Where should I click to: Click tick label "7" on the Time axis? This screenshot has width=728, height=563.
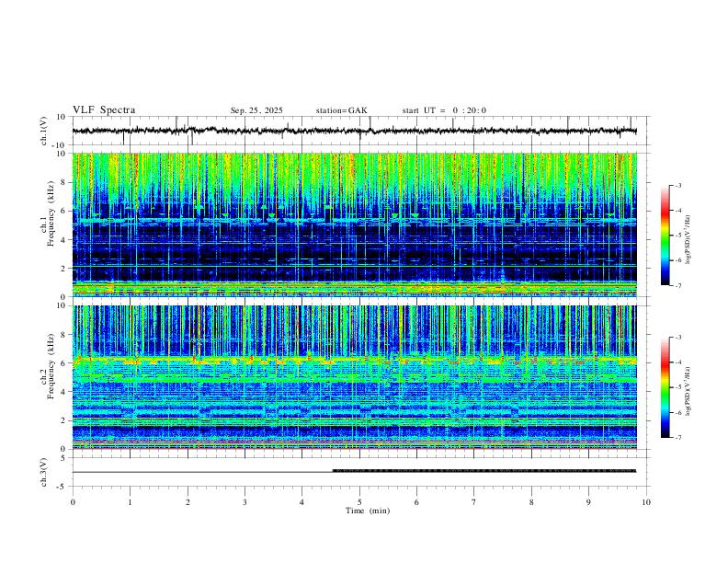(x=474, y=502)
